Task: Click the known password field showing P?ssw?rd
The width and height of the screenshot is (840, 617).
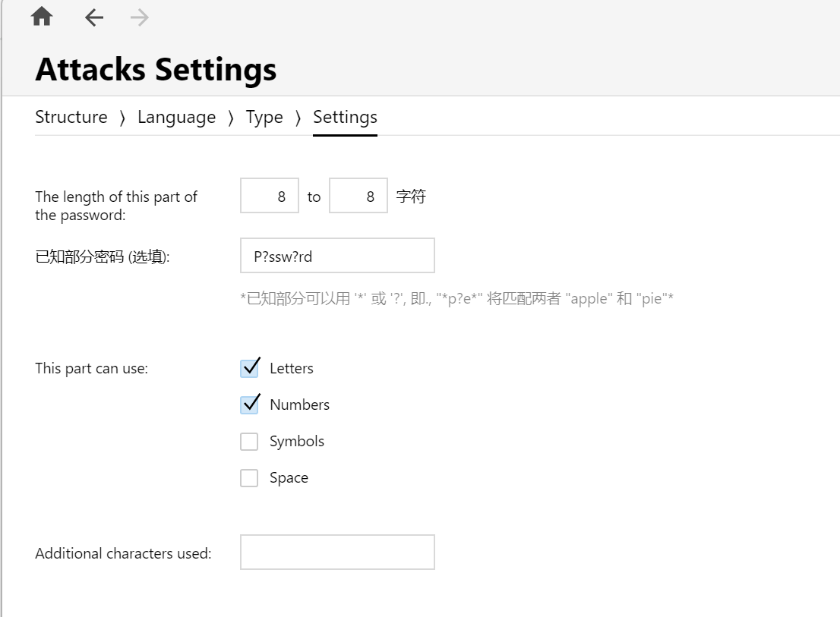Action: point(337,256)
